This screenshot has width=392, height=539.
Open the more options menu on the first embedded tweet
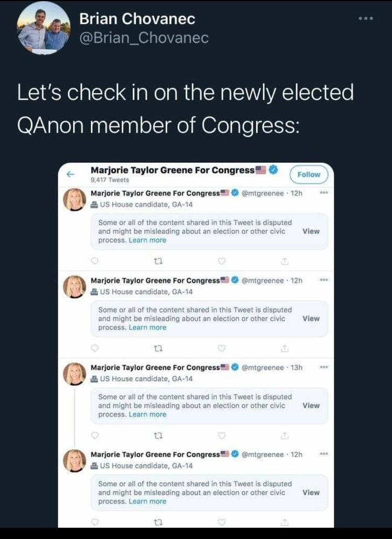(x=324, y=193)
